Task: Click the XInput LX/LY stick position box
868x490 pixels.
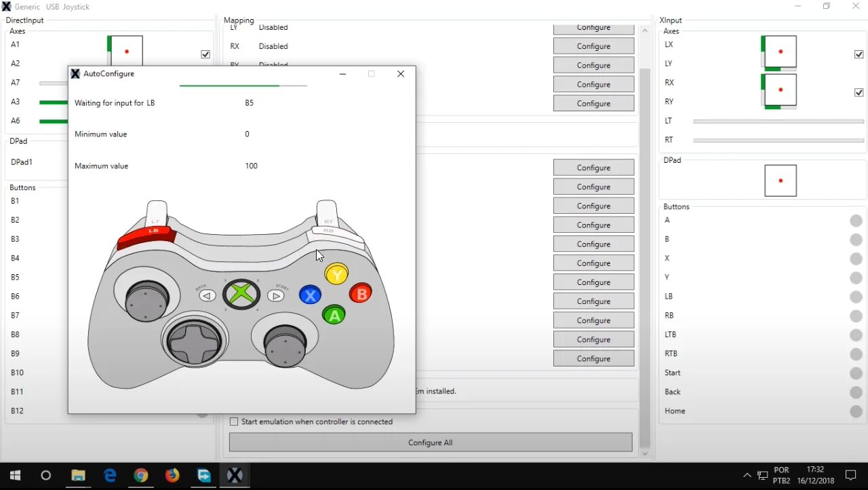Action: [x=781, y=52]
